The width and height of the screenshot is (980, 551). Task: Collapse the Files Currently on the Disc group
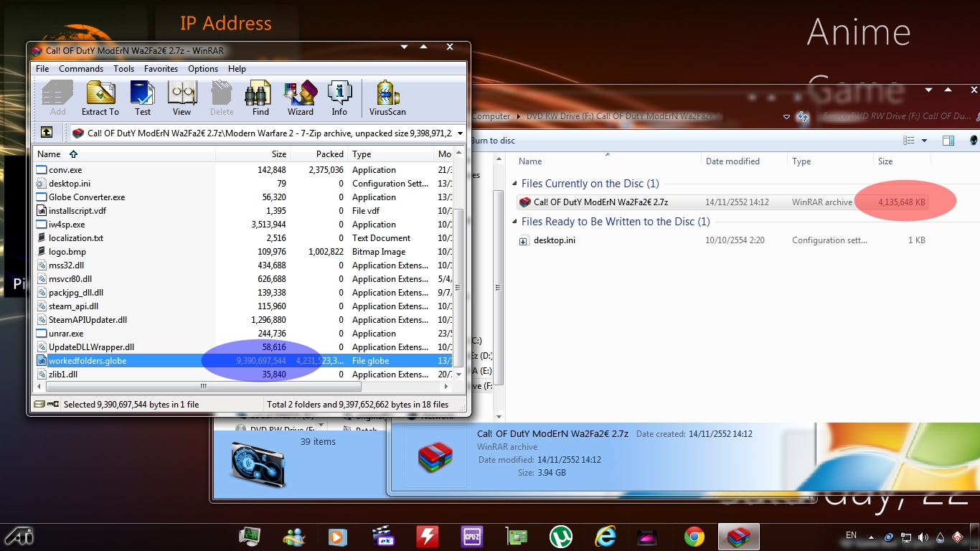point(515,184)
